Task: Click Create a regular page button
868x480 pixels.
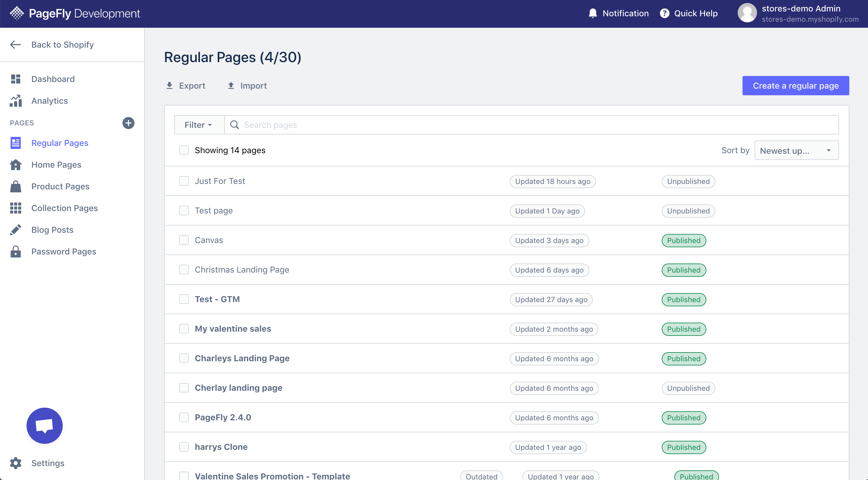Action: tap(796, 86)
